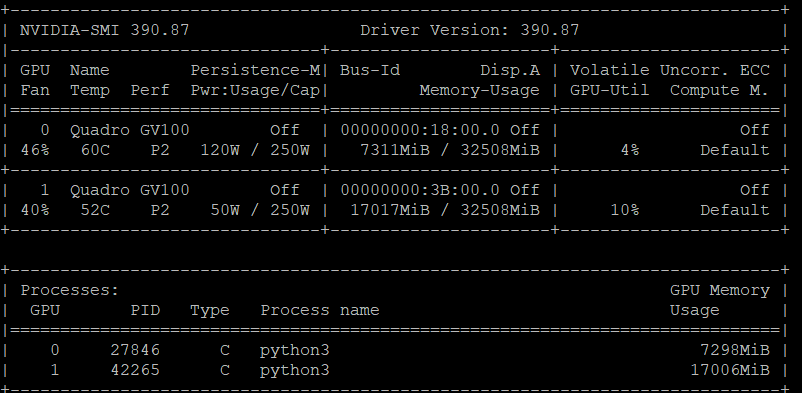Click the 50W / 250W power usage

260,210
